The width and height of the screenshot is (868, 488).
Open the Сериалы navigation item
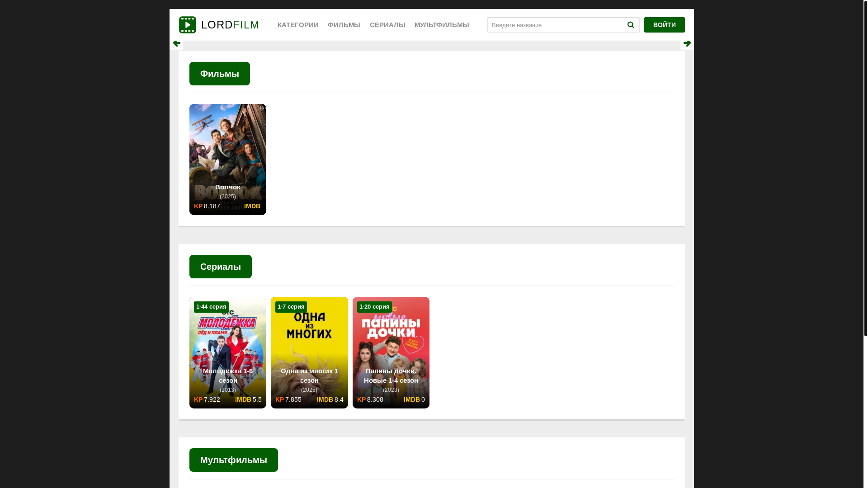point(387,25)
